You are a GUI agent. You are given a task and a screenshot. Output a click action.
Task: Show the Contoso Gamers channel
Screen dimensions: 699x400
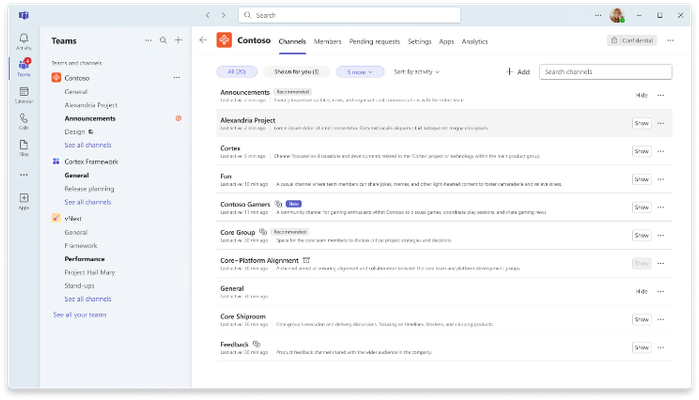[x=641, y=207]
